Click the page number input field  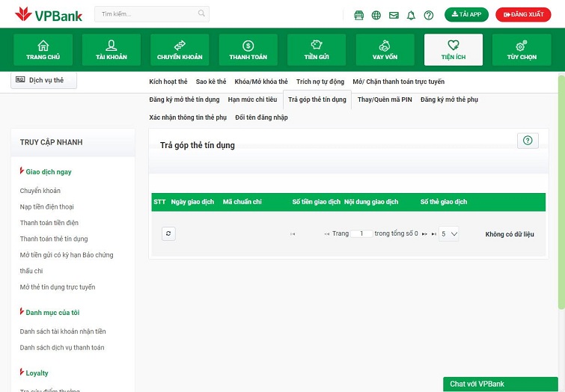[361, 233]
